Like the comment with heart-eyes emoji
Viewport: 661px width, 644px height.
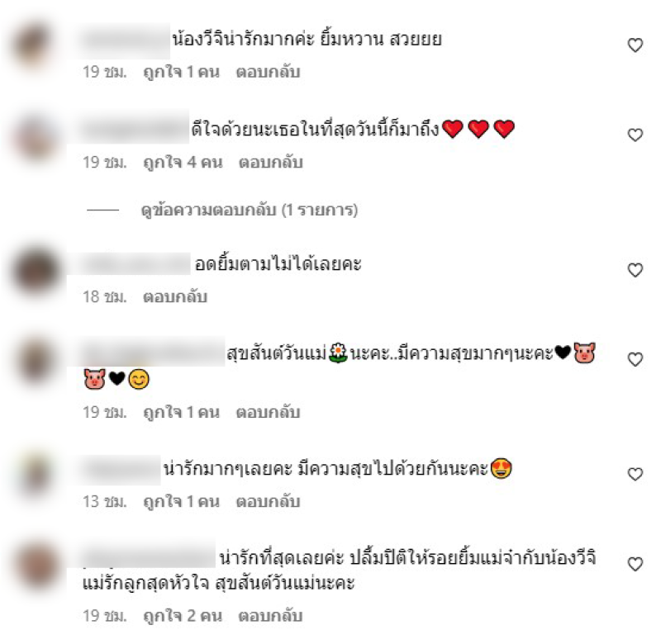click(635, 474)
